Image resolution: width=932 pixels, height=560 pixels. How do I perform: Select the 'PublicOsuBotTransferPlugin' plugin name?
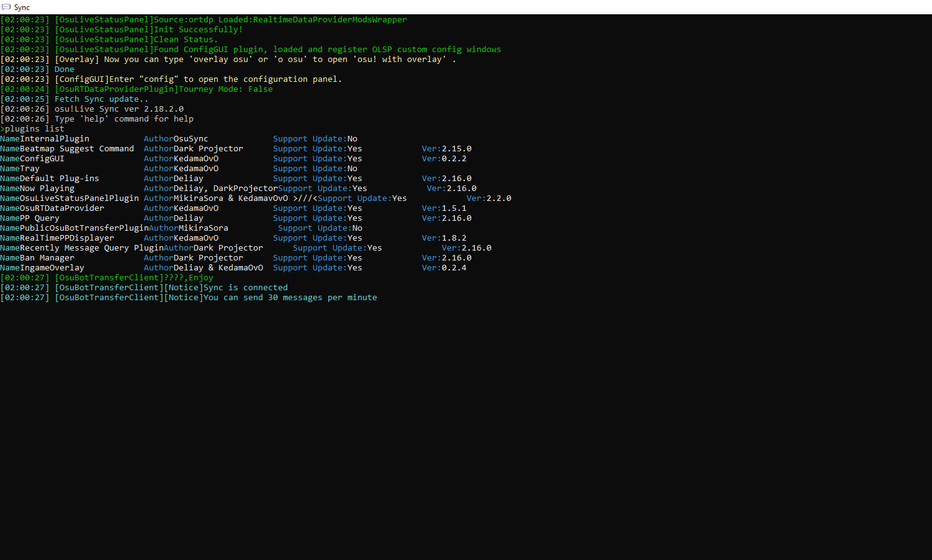pos(84,228)
